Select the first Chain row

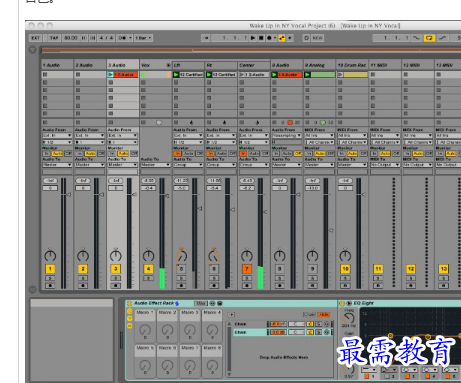pos(283,324)
